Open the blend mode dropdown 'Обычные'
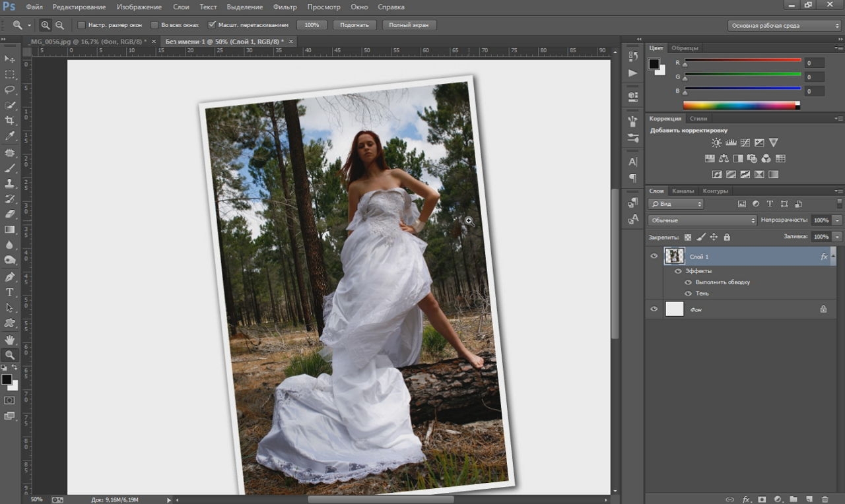The height and width of the screenshot is (504, 845). pyautogui.click(x=702, y=220)
